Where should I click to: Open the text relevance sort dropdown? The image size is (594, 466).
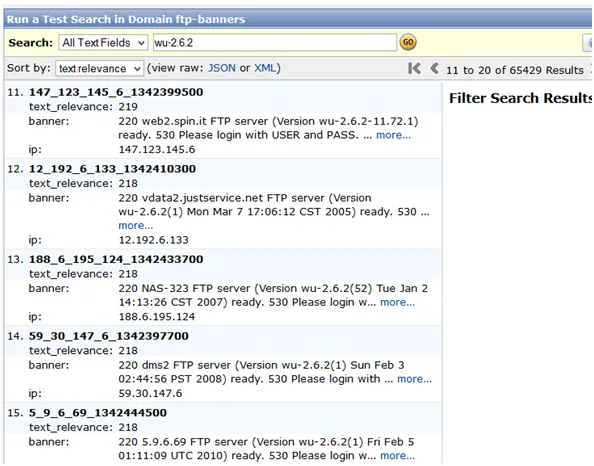pos(99,69)
